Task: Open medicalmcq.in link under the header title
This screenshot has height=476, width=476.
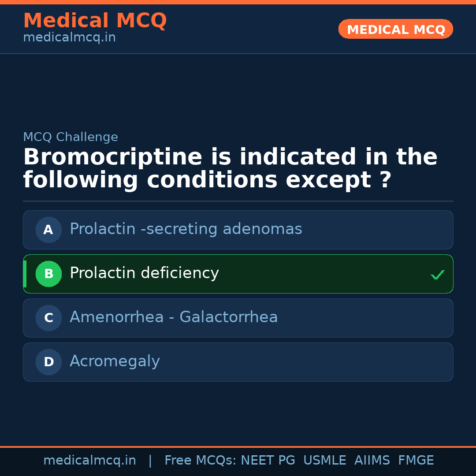Action: click(x=69, y=38)
